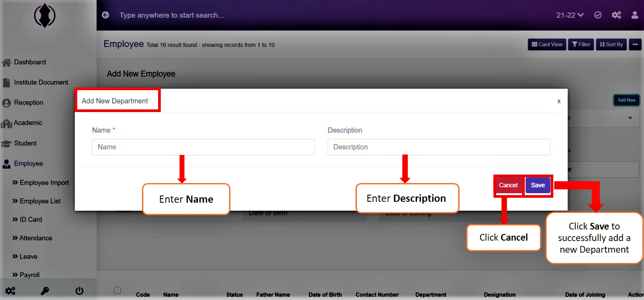
Task: Click the Contact Number column header
Action: 377,295
